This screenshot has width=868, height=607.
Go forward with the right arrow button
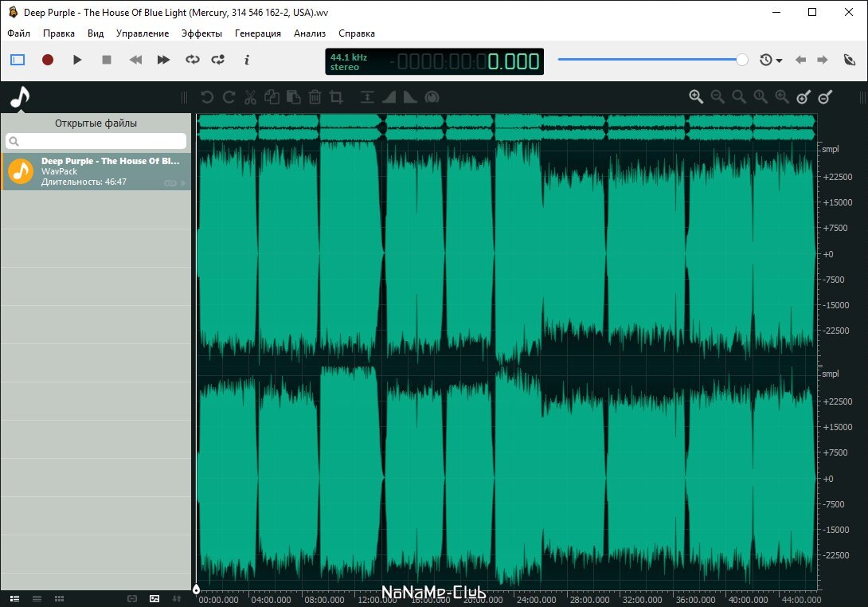point(823,60)
